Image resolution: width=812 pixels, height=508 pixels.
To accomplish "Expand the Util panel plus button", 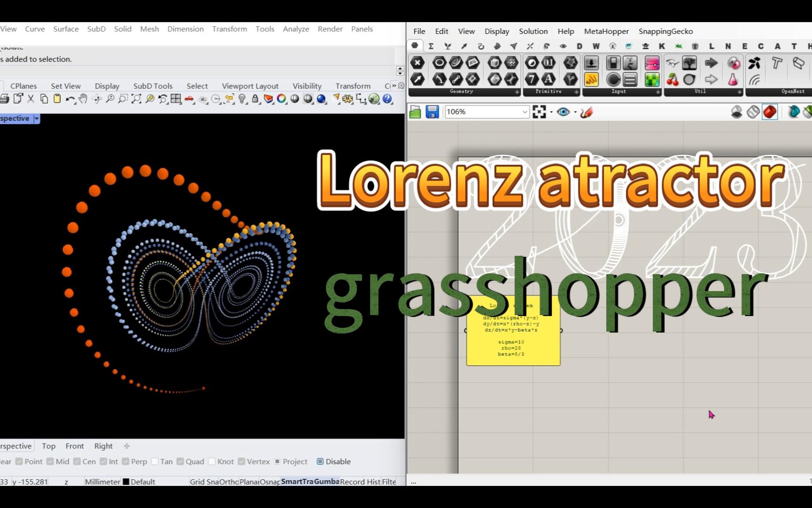I will (739, 92).
